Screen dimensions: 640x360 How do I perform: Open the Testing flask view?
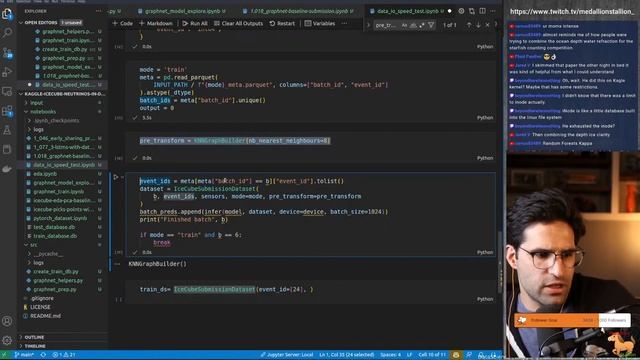[7, 130]
